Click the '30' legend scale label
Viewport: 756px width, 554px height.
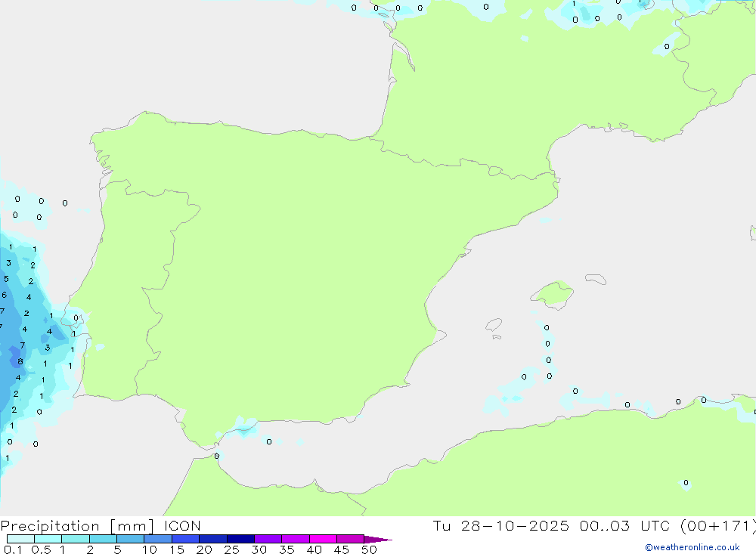(x=259, y=549)
